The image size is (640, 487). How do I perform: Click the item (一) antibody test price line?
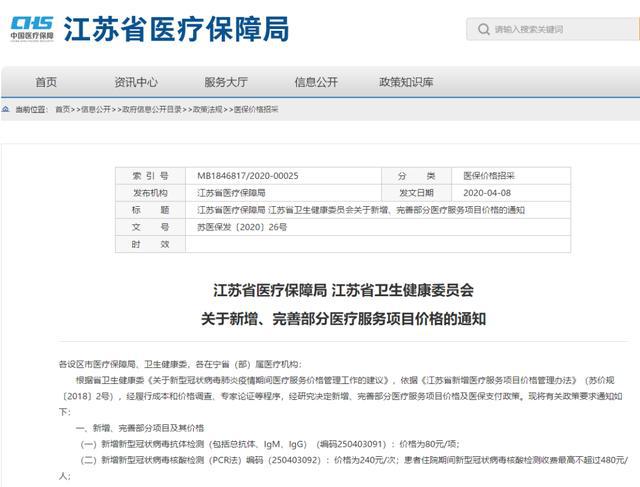[x=270, y=444]
